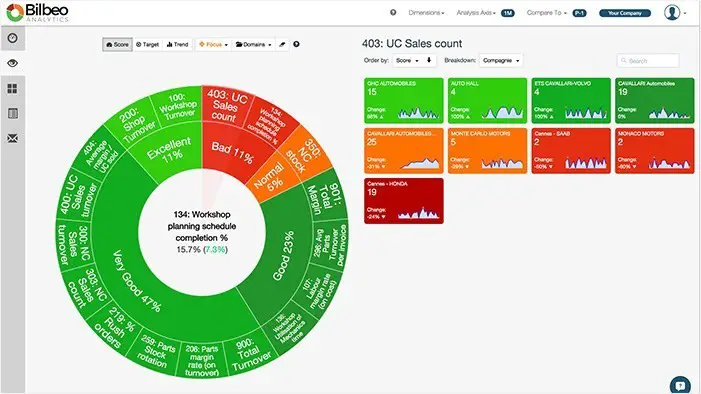Select the 219: % Rush orders segment

[114, 328]
